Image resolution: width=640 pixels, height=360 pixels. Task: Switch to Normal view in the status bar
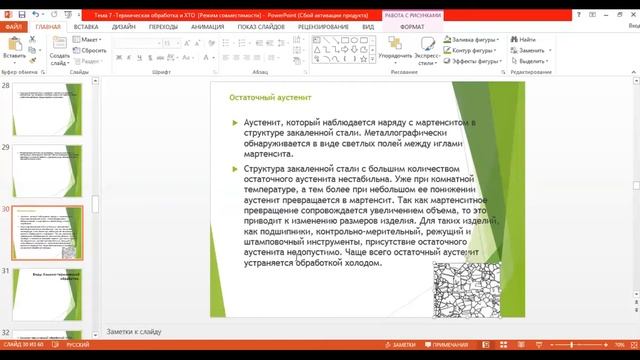pos(486,345)
